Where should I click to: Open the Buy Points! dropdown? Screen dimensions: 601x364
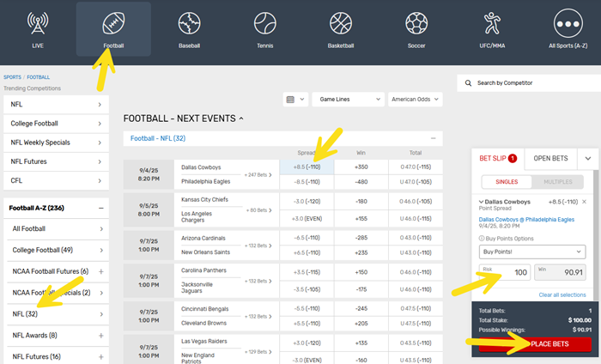tap(531, 252)
